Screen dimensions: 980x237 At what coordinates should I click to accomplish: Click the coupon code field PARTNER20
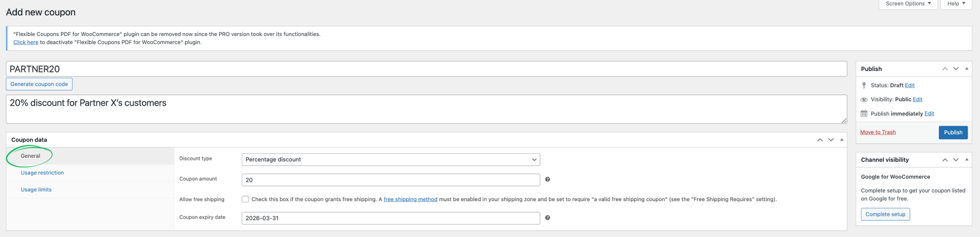(426, 69)
